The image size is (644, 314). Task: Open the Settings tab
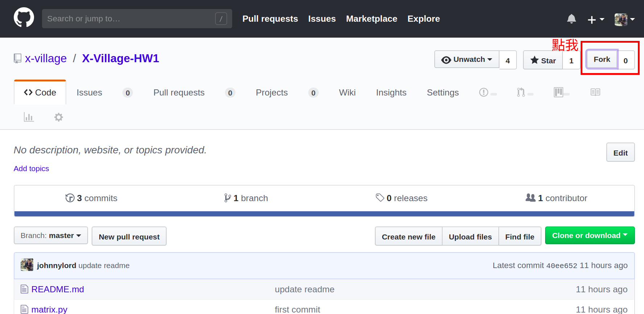click(x=443, y=93)
